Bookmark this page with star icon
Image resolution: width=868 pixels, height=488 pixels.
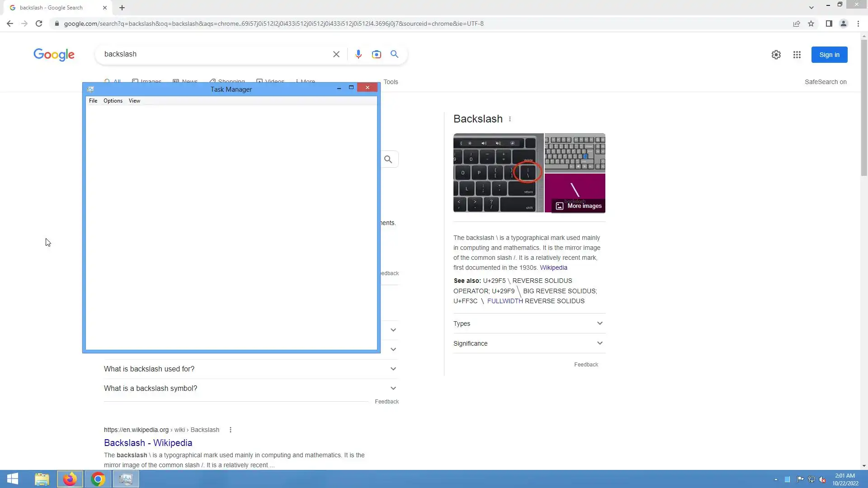pos(811,23)
